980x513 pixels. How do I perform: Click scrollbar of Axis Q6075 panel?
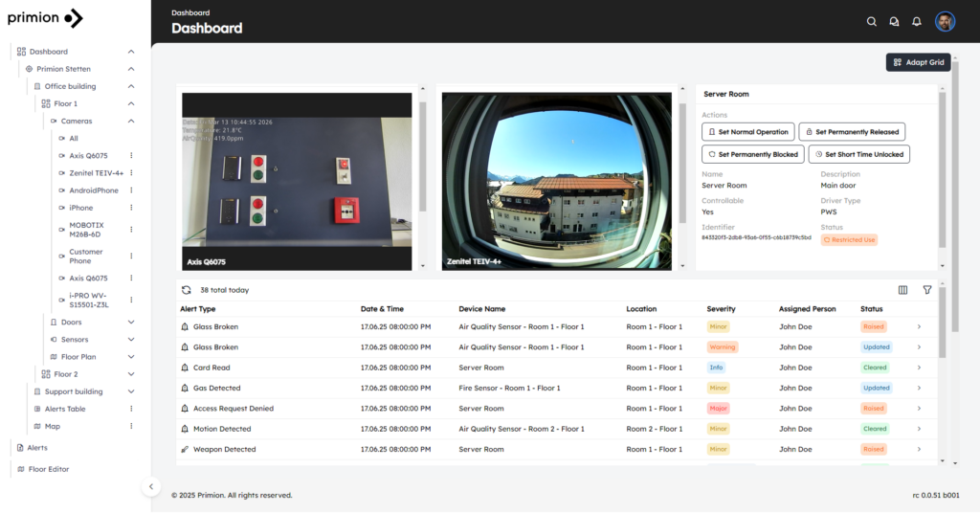(422, 156)
